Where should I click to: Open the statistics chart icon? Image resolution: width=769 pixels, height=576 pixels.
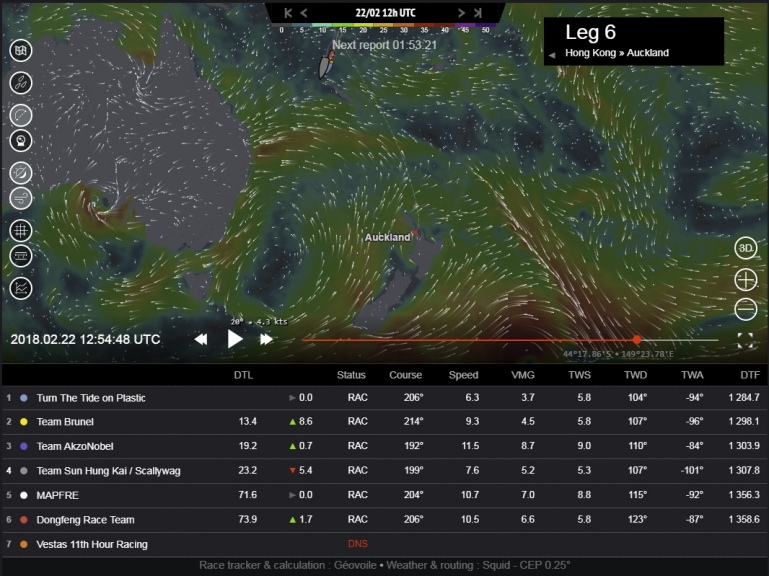pyautogui.click(x=21, y=288)
